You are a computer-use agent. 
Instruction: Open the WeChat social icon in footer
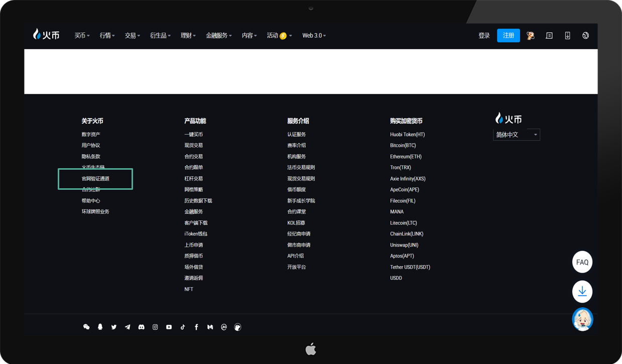point(86,327)
